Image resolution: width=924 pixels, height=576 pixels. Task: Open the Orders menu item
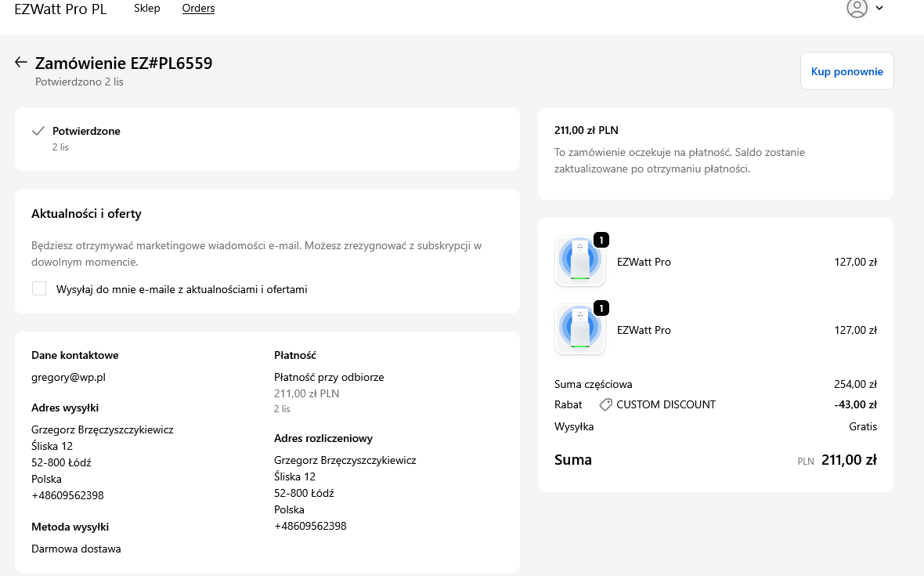point(199,9)
